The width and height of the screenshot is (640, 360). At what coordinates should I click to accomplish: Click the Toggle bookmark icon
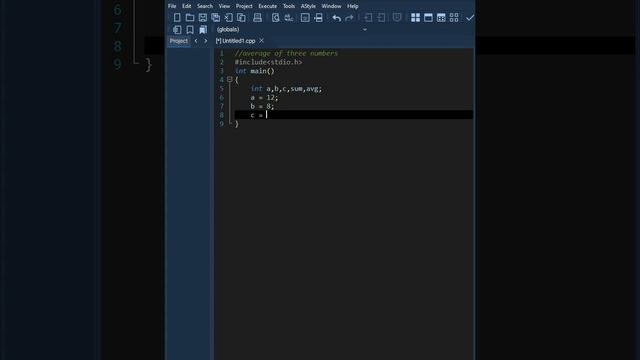(190, 29)
